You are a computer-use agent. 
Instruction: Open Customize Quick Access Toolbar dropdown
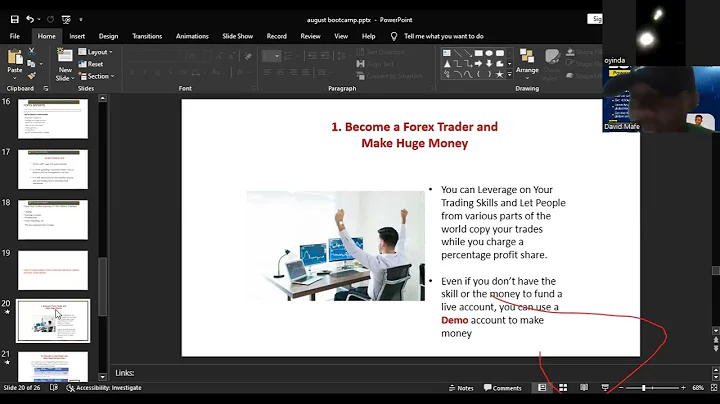(81, 19)
